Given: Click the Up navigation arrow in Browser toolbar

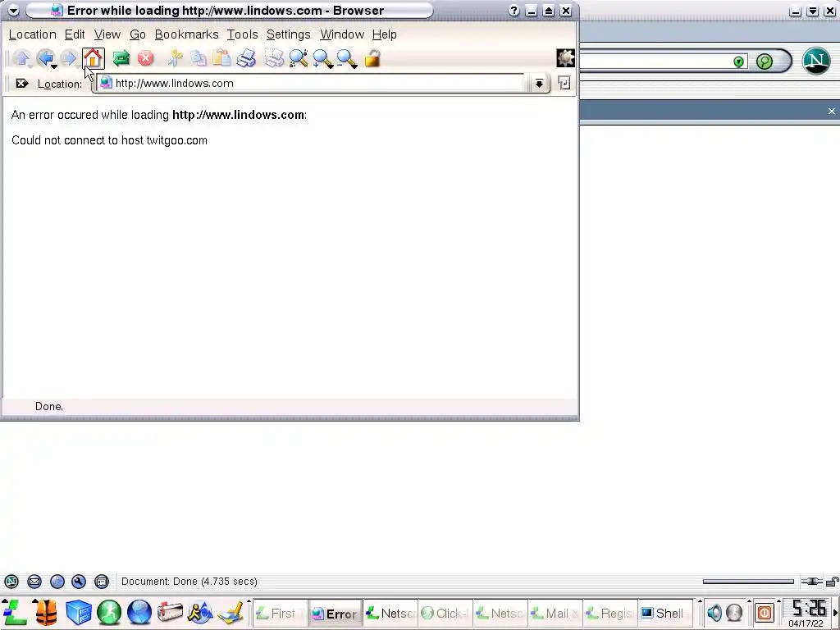Looking at the screenshot, I should 22,58.
